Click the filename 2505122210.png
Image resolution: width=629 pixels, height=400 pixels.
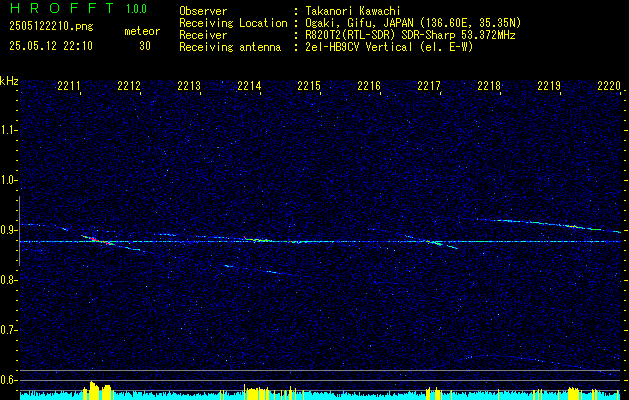(x=51, y=26)
